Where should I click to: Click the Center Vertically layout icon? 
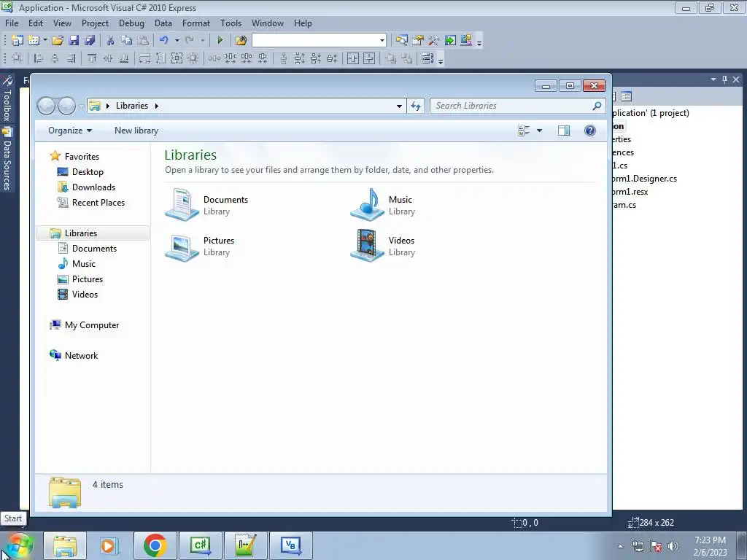click(369, 58)
